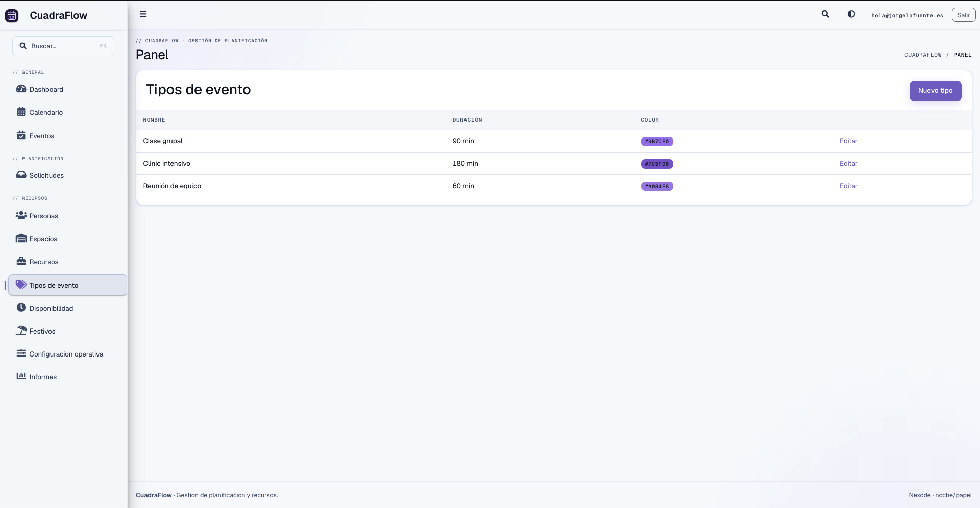Click color badge #7C5FD0
This screenshot has height=508, width=980.
[x=657, y=164]
